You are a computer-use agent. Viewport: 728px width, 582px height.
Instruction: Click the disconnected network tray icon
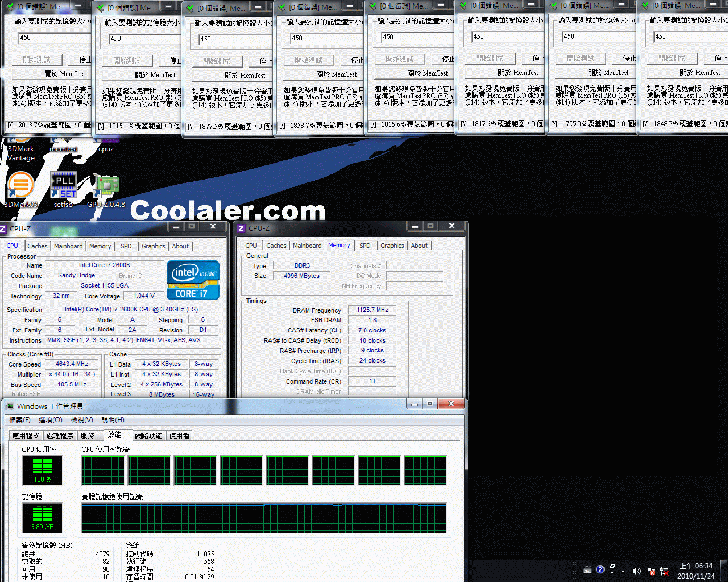click(664, 571)
